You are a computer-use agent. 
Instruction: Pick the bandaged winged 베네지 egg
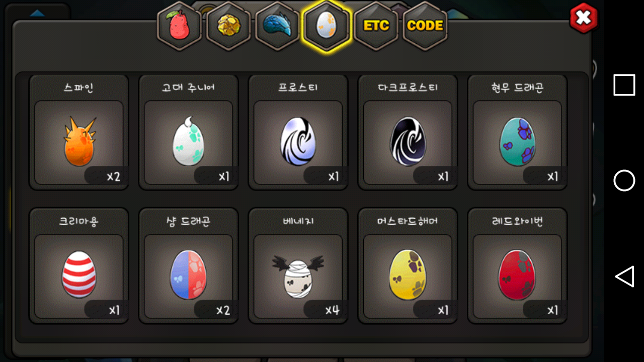coord(298,266)
